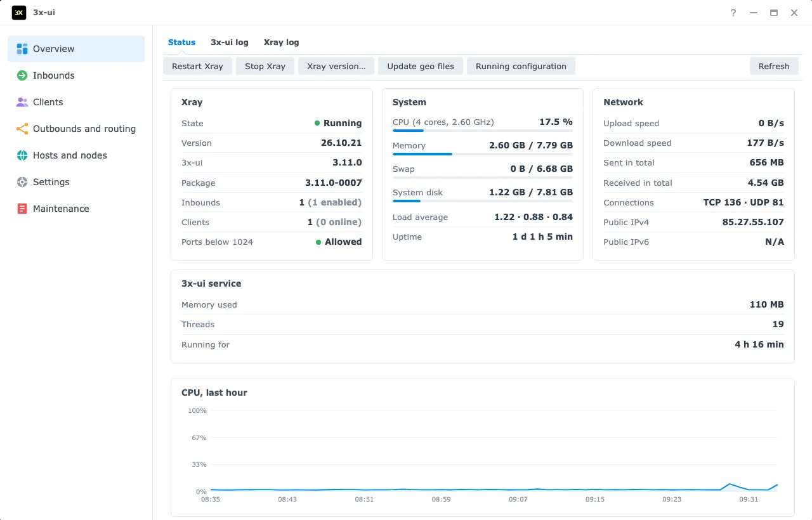Image resolution: width=812 pixels, height=520 pixels.
Task: Click the System disk usage bar
Action: pyautogui.click(x=483, y=201)
